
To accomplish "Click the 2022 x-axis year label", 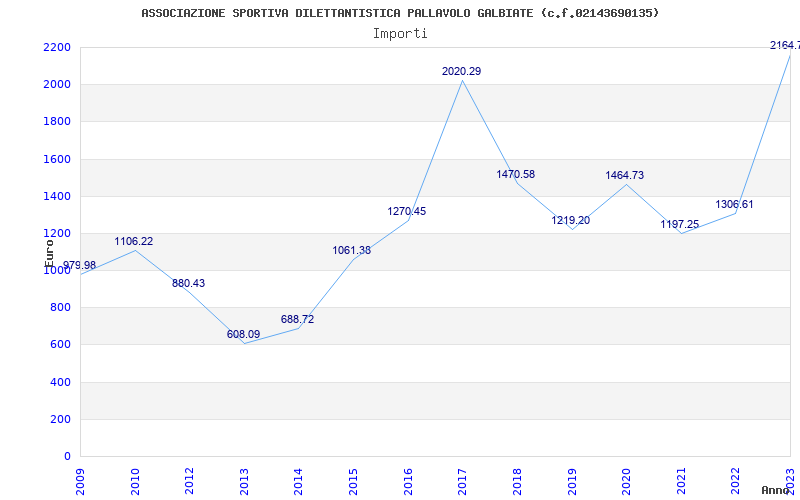I will click(735, 482).
